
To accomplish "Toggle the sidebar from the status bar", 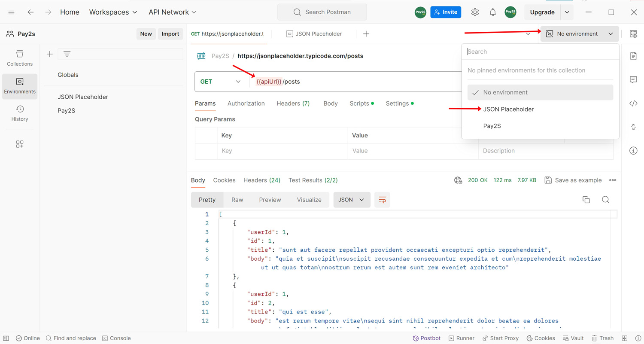I will point(6,338).
